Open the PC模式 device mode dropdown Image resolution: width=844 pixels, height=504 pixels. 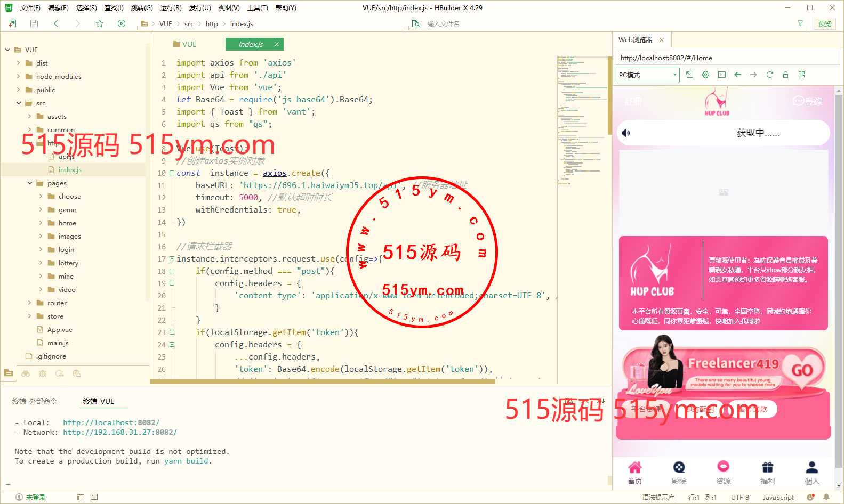648,75
